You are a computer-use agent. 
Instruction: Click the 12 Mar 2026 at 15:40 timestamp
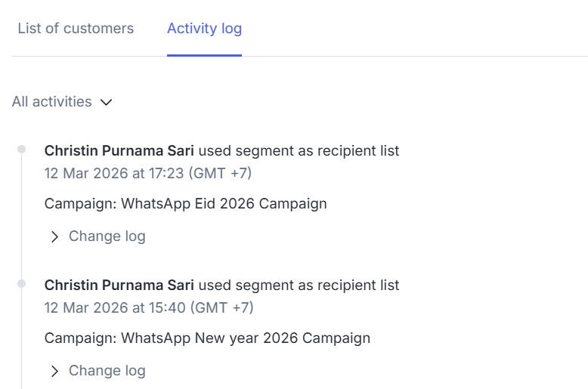149,307
